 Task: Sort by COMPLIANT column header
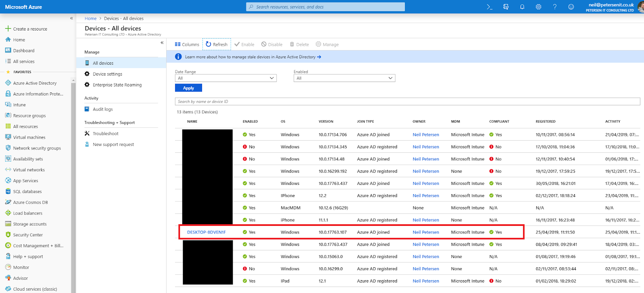tap(499, 121)
